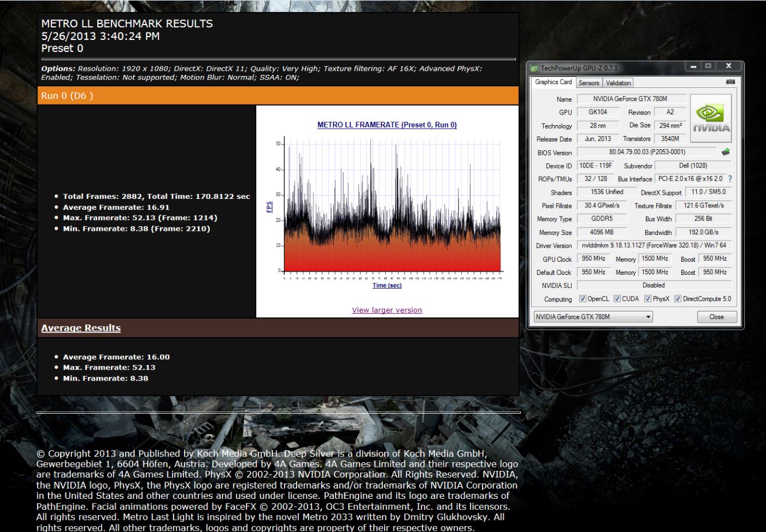This screenshot has height=532, width=766.
Task: Click the NVIDIA SLI field showing Disabled
Action: pos(654,285)
